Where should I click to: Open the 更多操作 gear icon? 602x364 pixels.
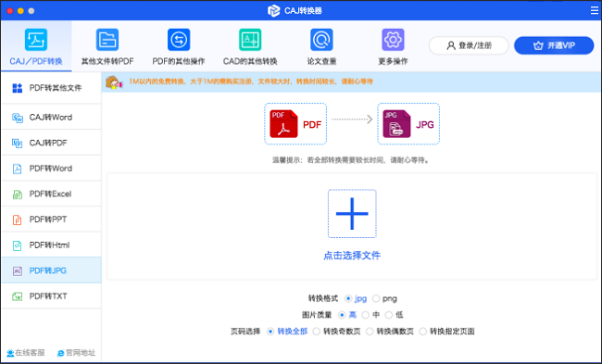point(393,39)
